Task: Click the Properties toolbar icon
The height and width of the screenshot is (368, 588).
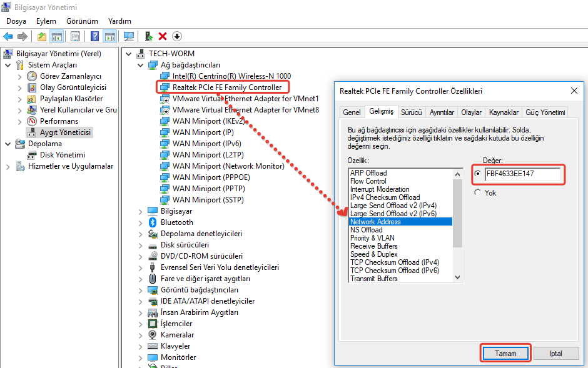Action: coord(75,36)
